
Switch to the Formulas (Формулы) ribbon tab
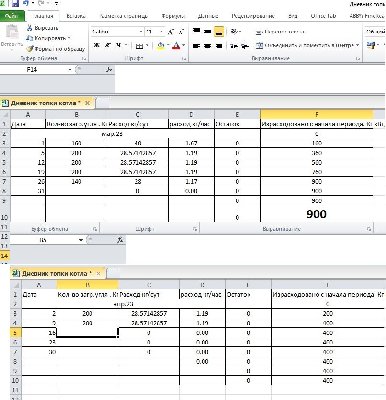click(x=173, y=16)
